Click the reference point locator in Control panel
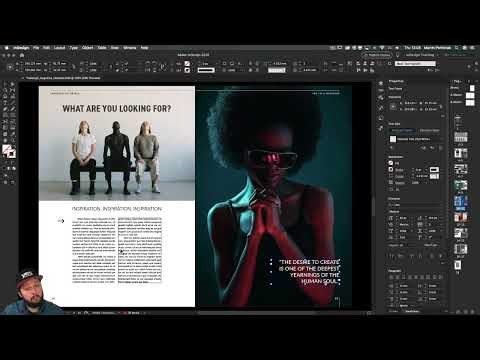480x360 pixels. (10, 67)
